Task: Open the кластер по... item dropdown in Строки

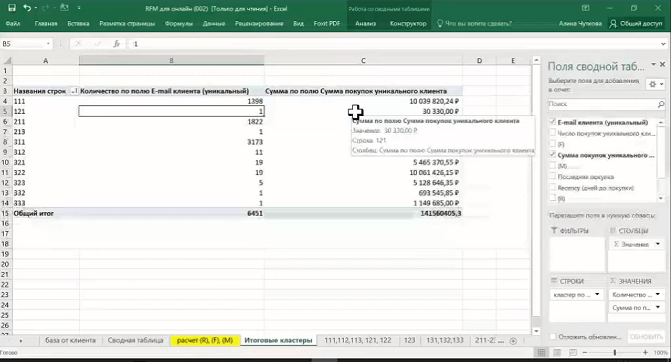Action: (x=597, y=294)
